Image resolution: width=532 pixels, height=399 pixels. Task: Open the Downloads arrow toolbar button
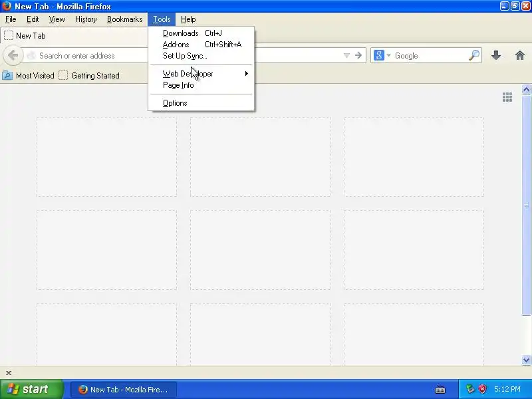[496, 55]
